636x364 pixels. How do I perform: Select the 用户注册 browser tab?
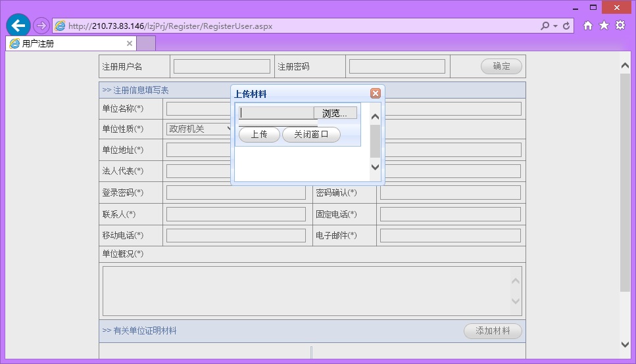(x=71, y=43)
